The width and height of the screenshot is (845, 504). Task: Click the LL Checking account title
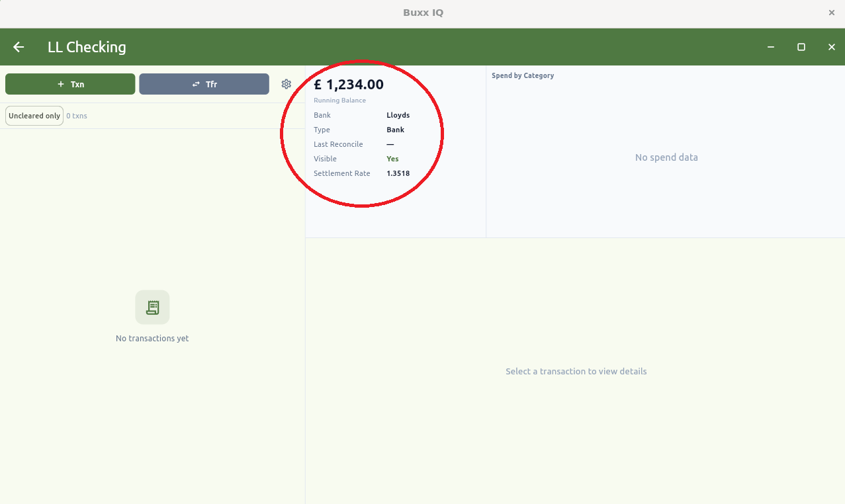coord(87,47)
